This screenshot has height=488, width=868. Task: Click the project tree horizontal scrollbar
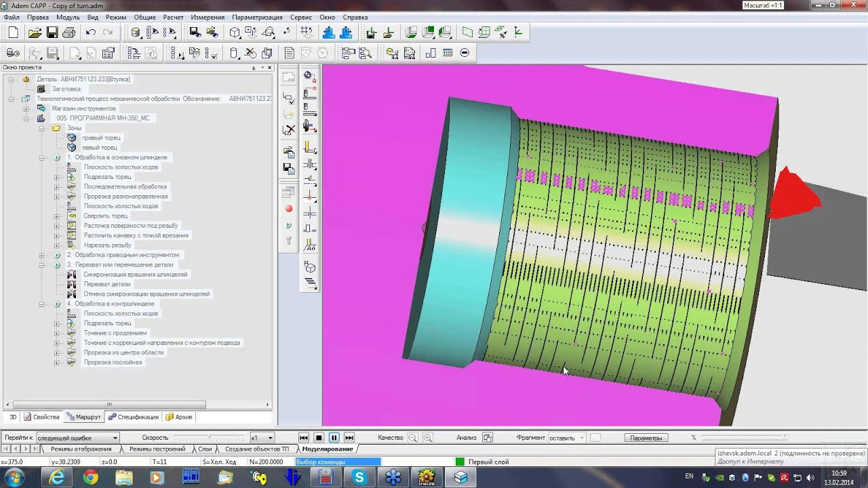click(136, 405)
